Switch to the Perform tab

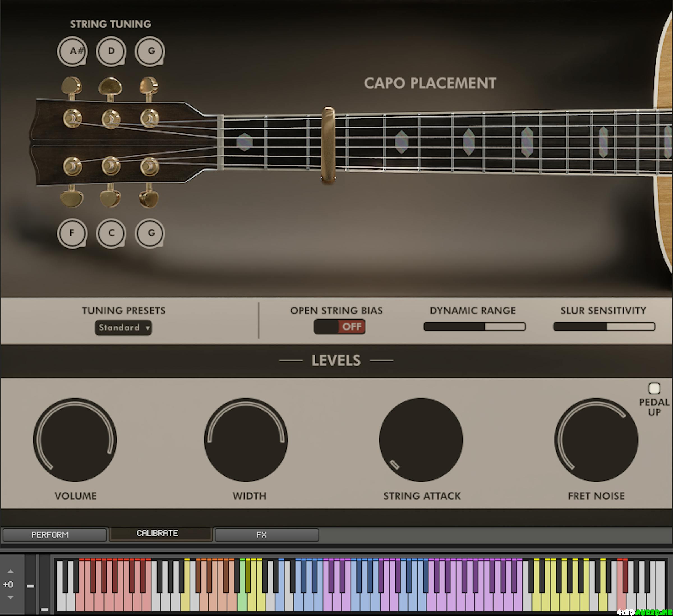(x=54, y=535)
